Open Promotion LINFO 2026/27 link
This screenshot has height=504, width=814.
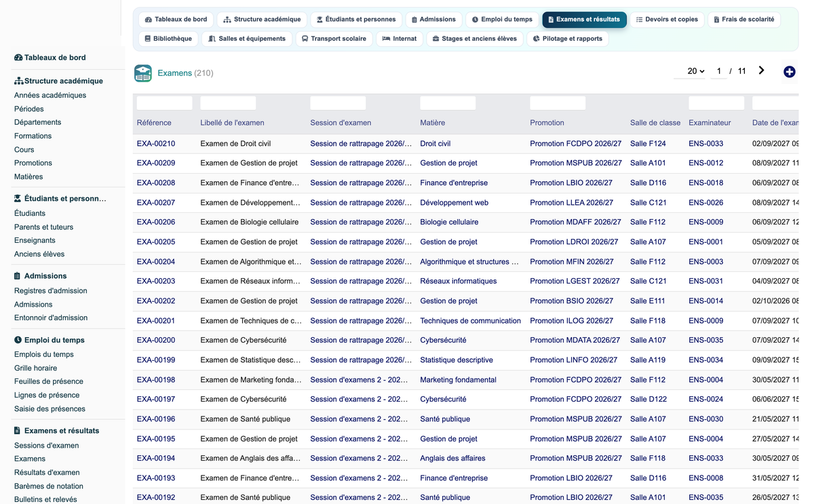574,360
